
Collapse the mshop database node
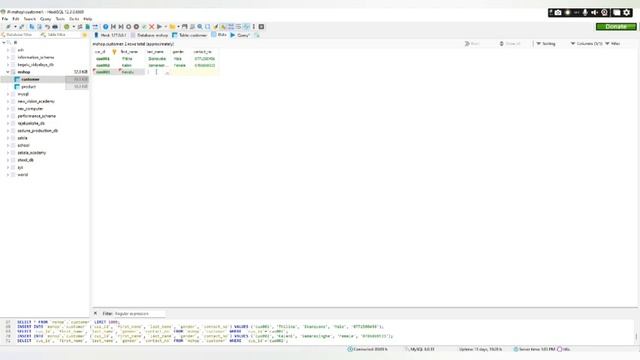[x=8, y=72]
